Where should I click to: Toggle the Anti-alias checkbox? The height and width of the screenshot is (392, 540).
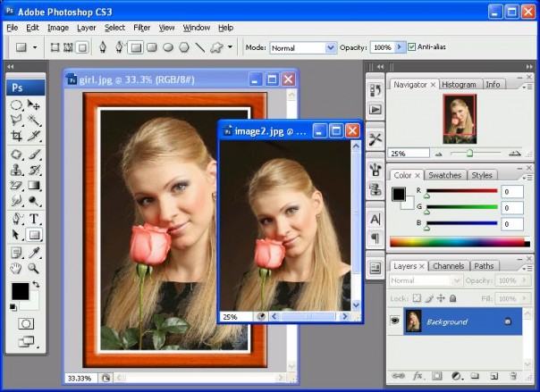(412, 46)
